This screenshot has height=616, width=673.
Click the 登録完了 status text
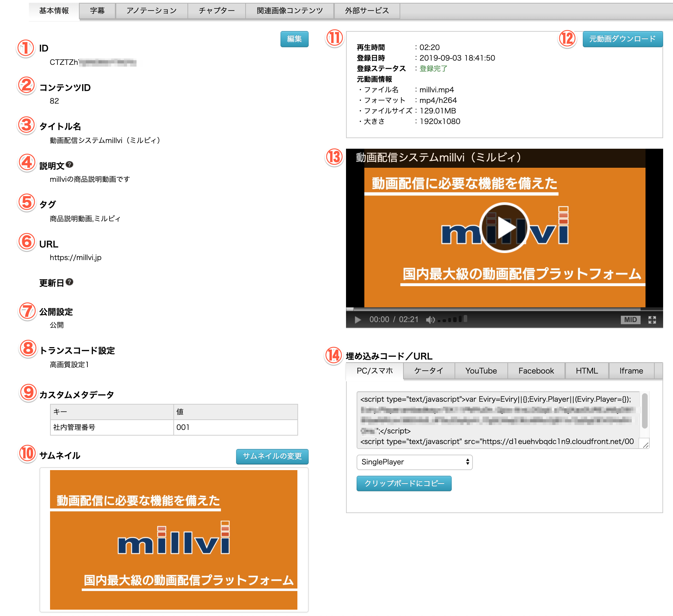click(433, 68)
